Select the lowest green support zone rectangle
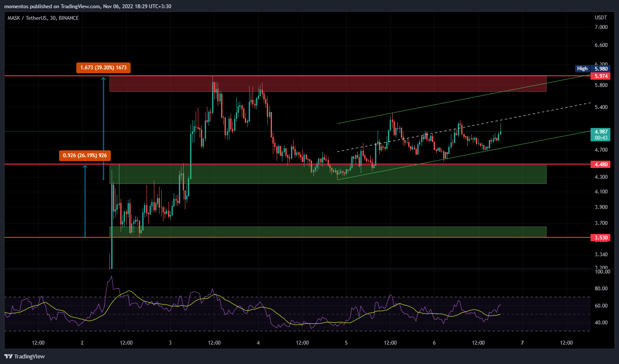The height and width of the screenshot is (364, 619). [328, 232]
